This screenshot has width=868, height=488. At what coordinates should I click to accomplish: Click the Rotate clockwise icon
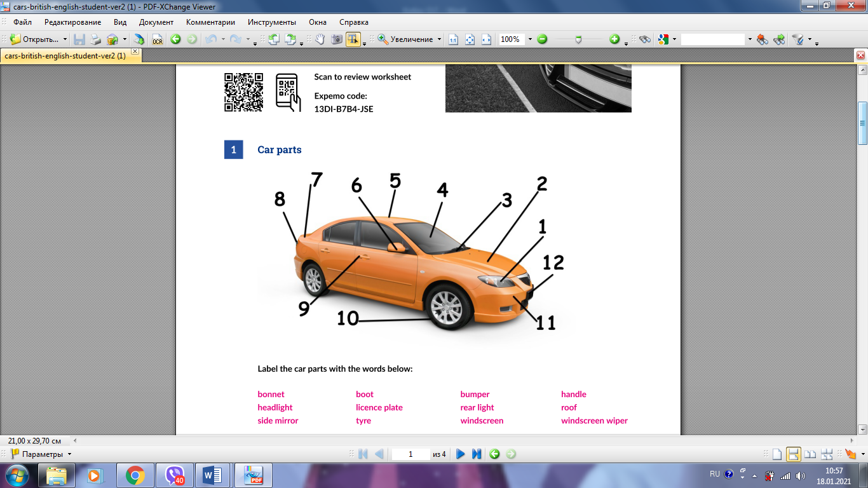click(290, 39)
